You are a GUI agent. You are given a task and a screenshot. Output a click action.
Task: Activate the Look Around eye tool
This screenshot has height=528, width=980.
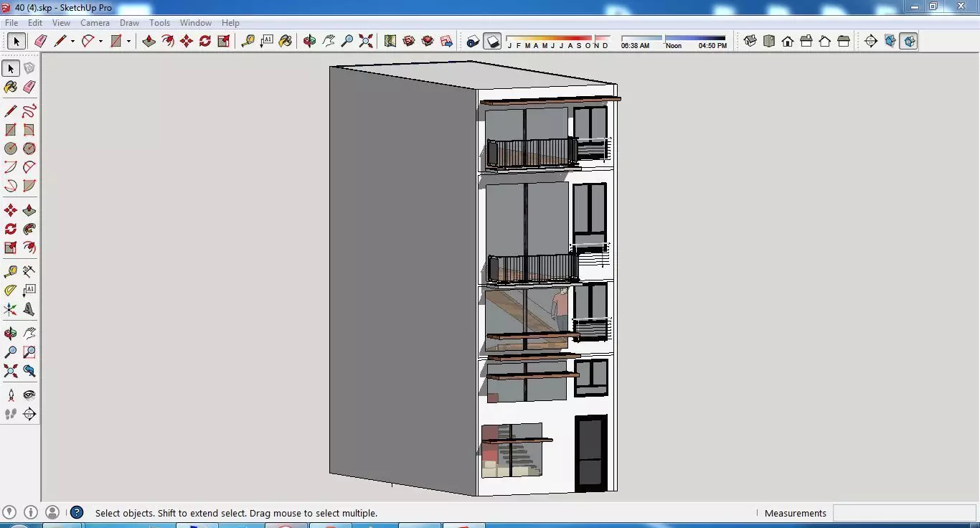(29, 395)
